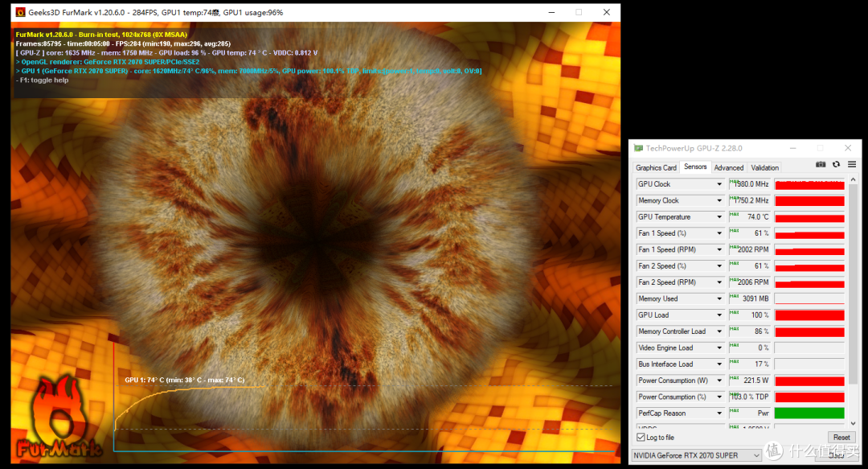Expand the Memory Controller Load dropdown
The width and height of the screenshot is (868, 469).
tap(719, 331)
